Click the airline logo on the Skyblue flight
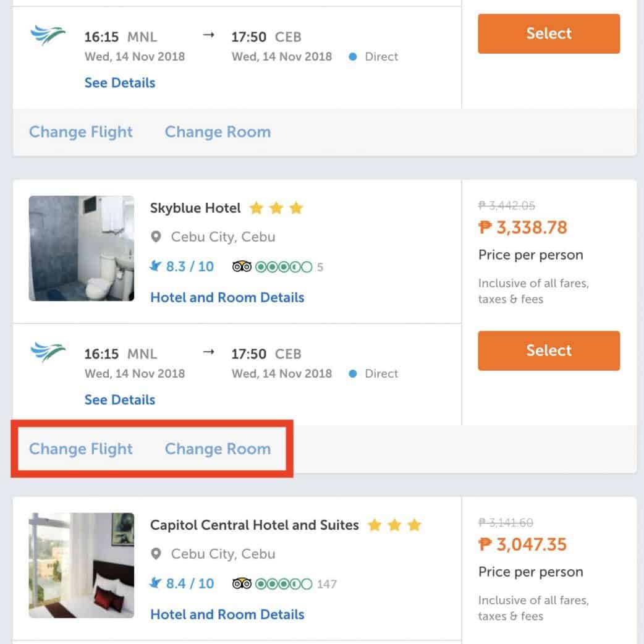This screenshot has height=644, width=644. 48,352
